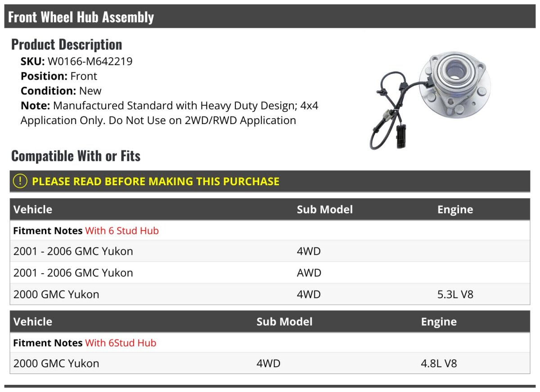This screenshot has height=392, width=540.
Task: Click the Engine column header in first table
Action: coord(455,209)
